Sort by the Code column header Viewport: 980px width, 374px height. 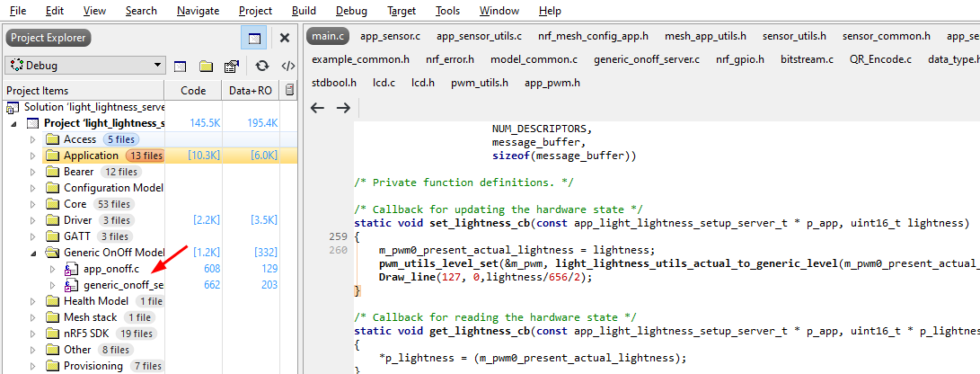pos(193,90)
